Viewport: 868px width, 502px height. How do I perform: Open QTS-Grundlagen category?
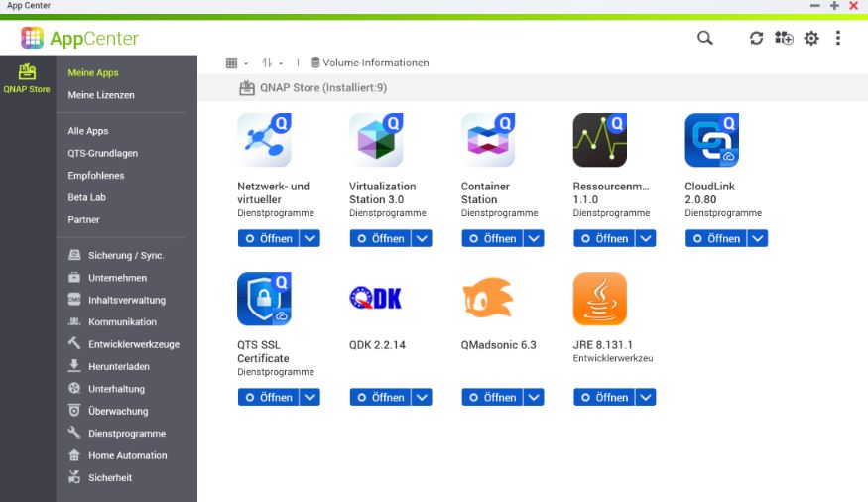point(102,153)
